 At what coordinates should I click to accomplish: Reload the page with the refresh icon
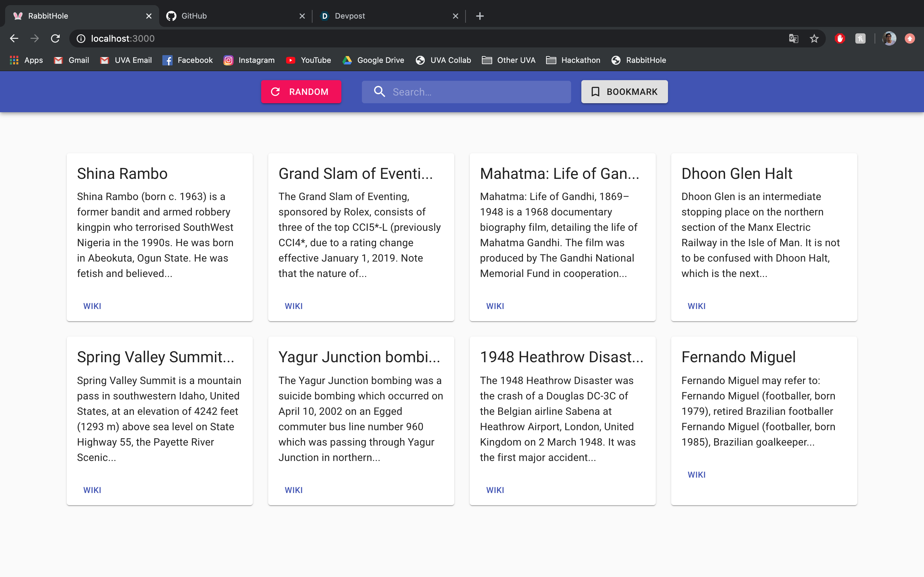(x=56, y=38)
